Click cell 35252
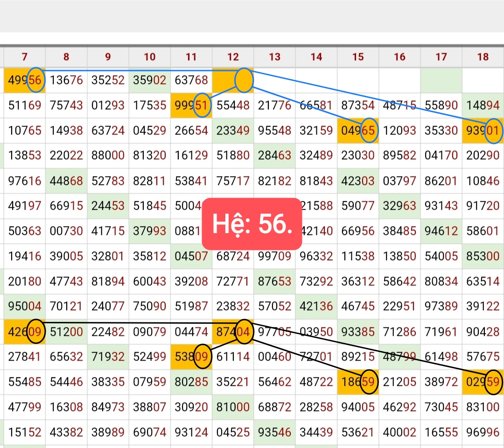504x448 pixels. (x=108, y=80)
